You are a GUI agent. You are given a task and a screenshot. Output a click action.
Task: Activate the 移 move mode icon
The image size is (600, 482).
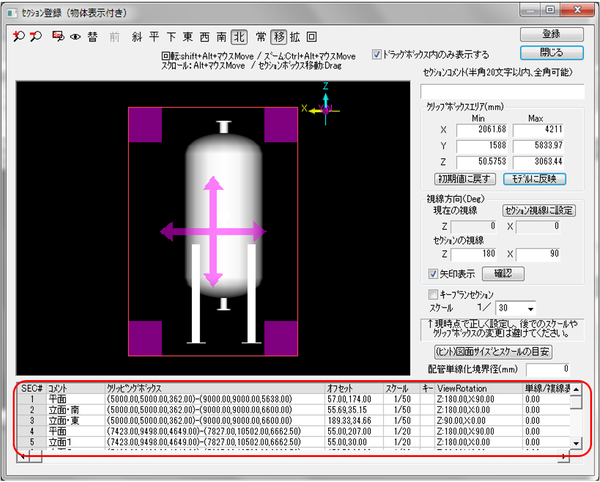click(278, 35)
